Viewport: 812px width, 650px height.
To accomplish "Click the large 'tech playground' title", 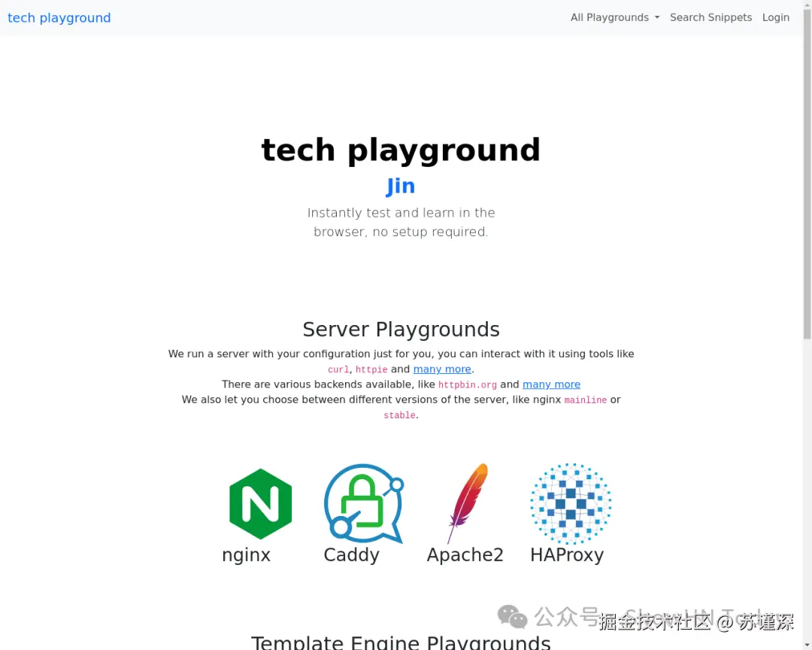I will click(x=401, y=150).
